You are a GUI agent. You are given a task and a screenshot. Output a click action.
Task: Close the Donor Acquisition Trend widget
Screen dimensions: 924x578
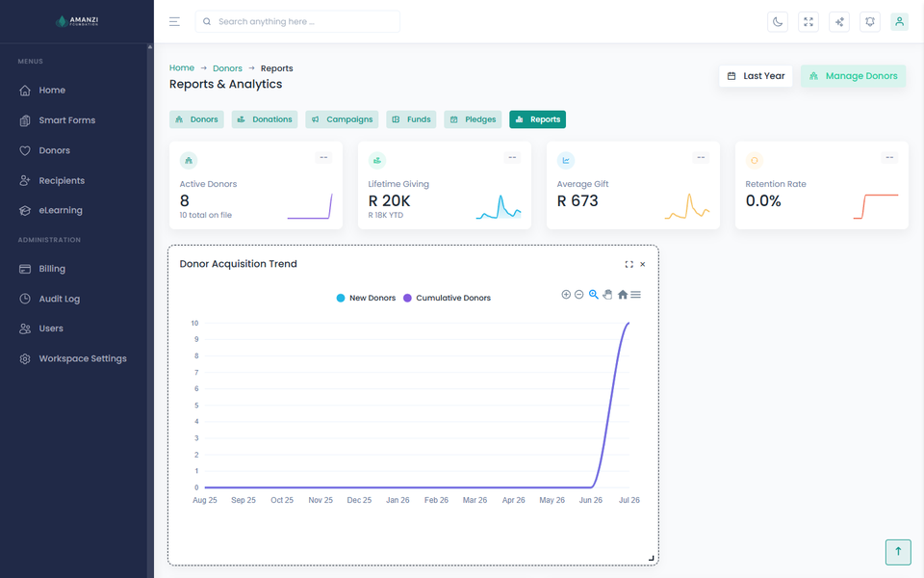(643, 264)
